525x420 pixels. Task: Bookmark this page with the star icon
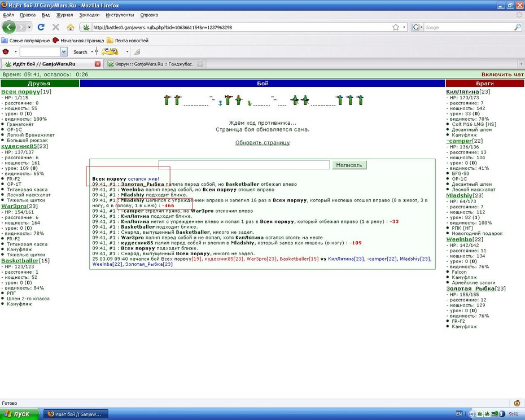tap(396, 27)
